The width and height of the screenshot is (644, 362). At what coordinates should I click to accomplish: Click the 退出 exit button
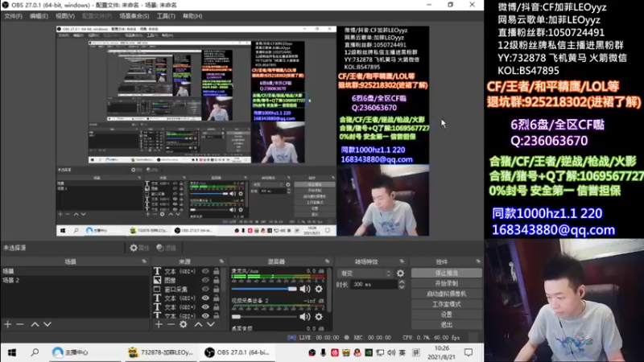point(447,325)
